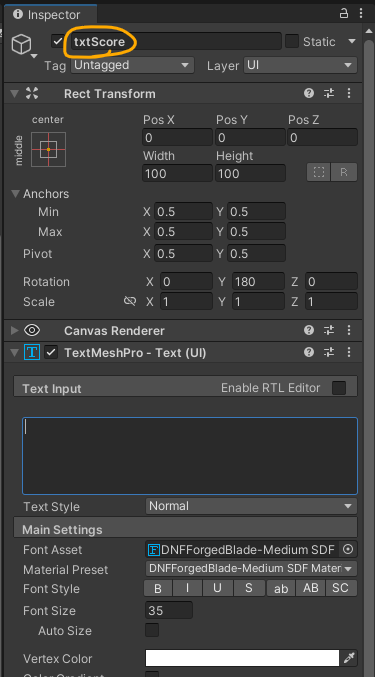Click the TextMeshPro T component icon
375x677 pixels.
point(32,353)
